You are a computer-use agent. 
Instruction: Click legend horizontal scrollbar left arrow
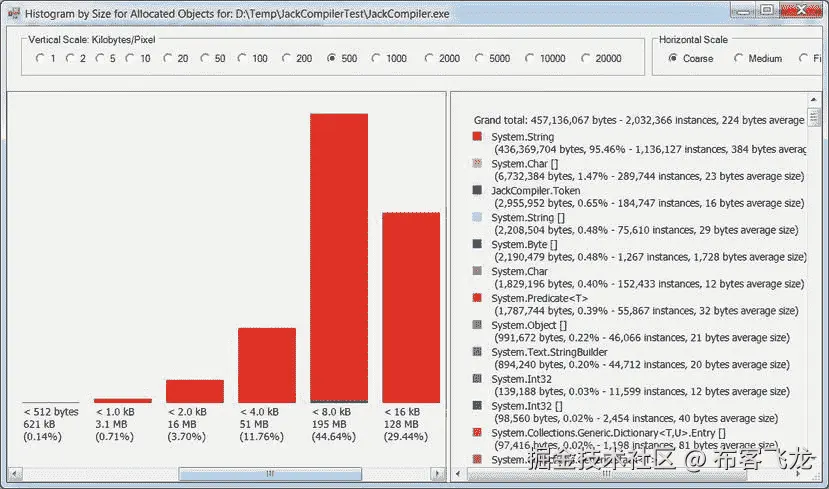(458, 474)
